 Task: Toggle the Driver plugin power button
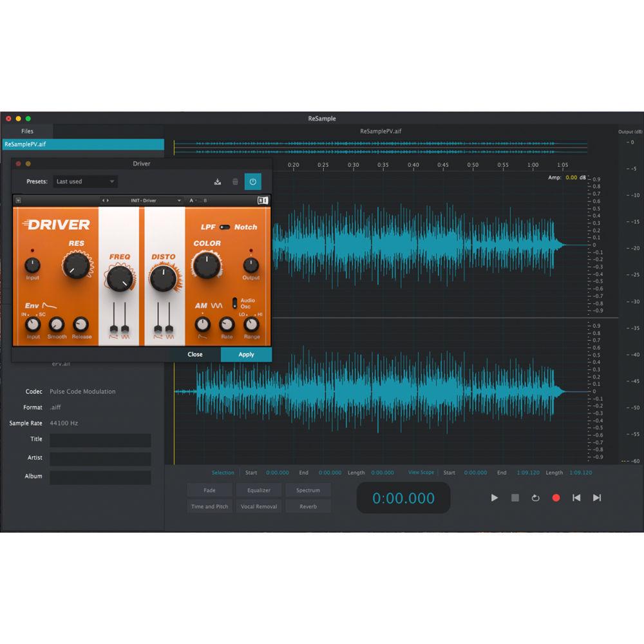(252, 182)
